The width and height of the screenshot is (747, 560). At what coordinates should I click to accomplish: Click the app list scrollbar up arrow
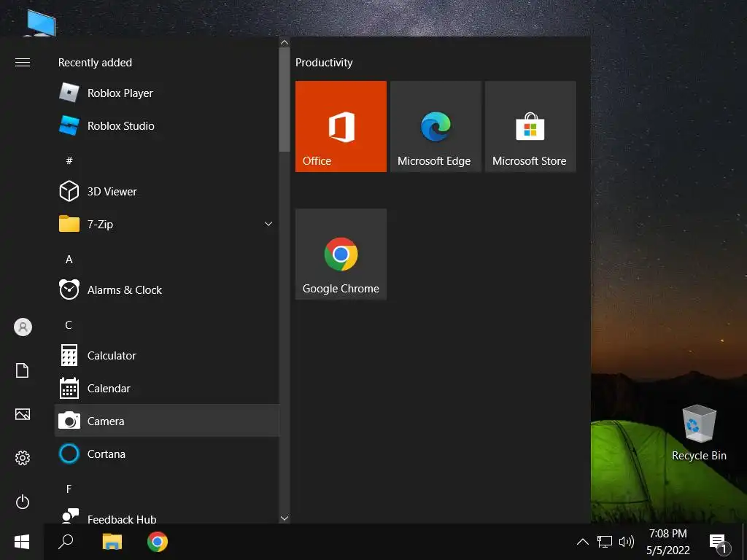[x=285, y=42]
